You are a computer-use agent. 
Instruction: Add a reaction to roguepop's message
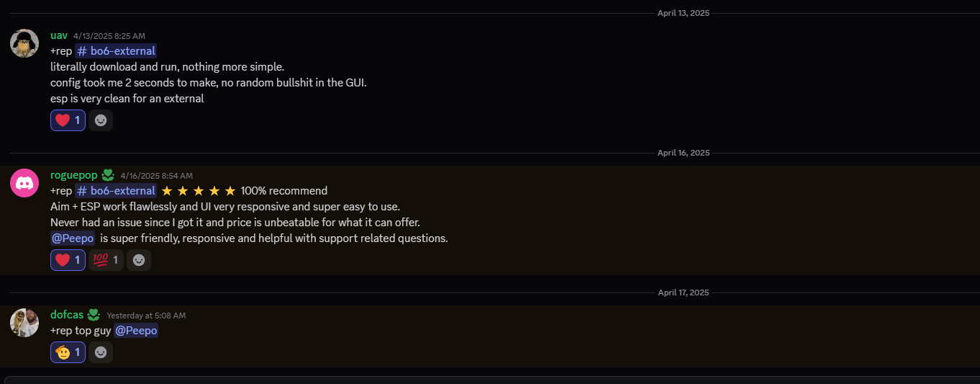(139, 260)
